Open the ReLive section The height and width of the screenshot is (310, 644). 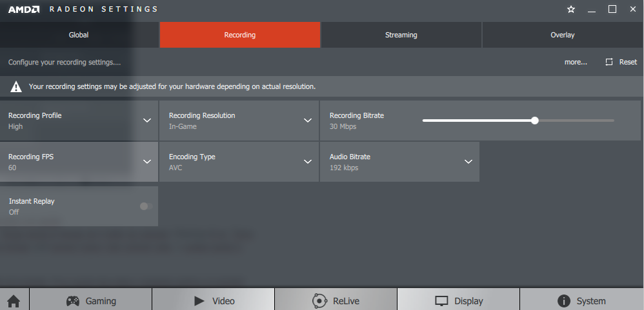tap(336, 300)
